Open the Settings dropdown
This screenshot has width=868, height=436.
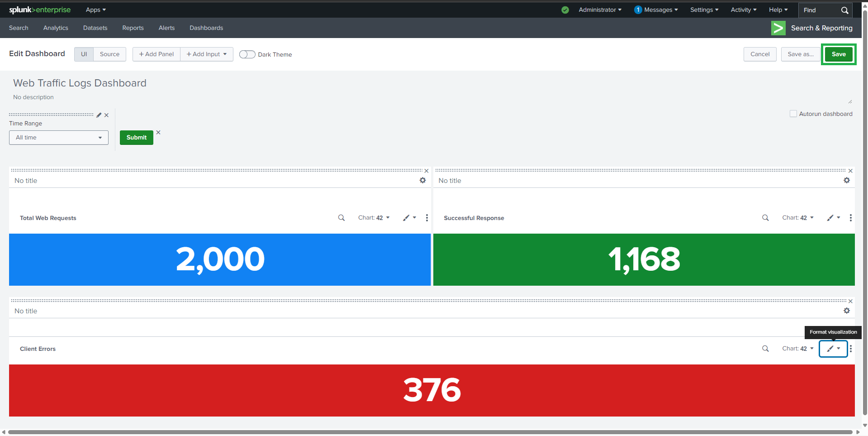(x=704, y=10)
